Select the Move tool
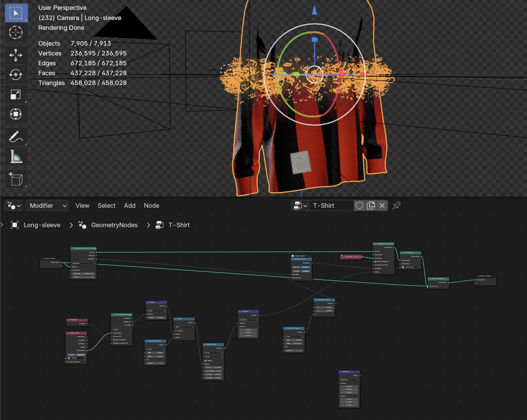This screenshot has width=527, height=420. point(16,55)
